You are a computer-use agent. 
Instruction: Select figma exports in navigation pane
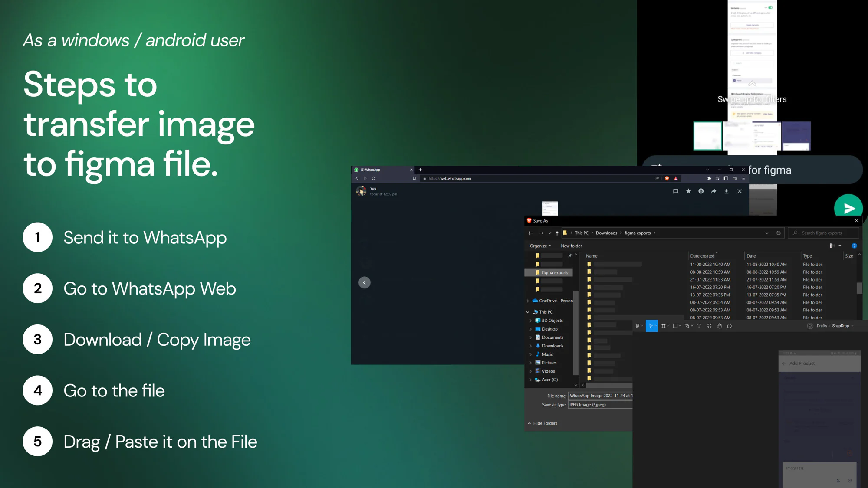pyautogui.click(x=549, y=273)
